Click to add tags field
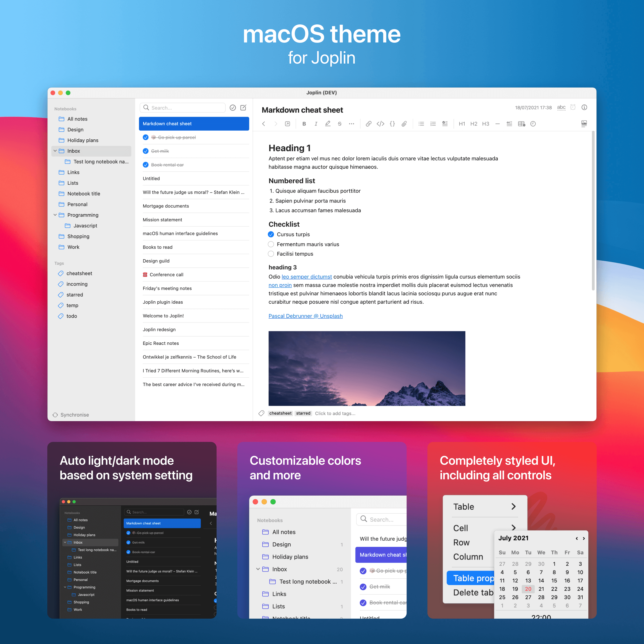Image resolution: width=644 pixels, height=644 pixels. coord(335,413)
